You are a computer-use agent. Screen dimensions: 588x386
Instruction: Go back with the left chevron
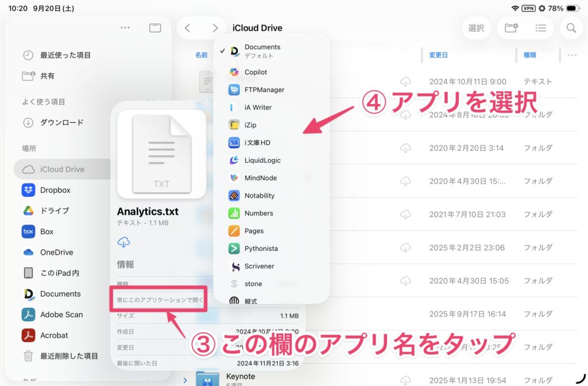pos(188,28)
